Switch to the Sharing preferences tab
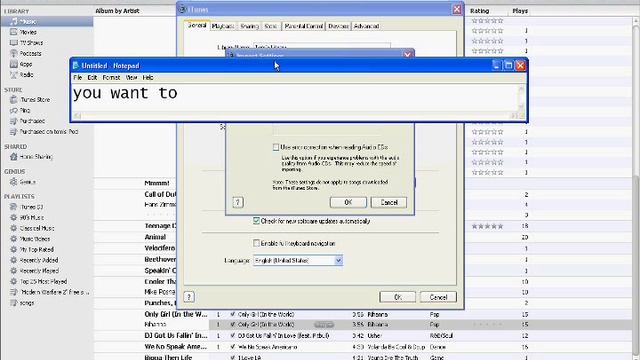The image size is (640, 360). (249, 26)
